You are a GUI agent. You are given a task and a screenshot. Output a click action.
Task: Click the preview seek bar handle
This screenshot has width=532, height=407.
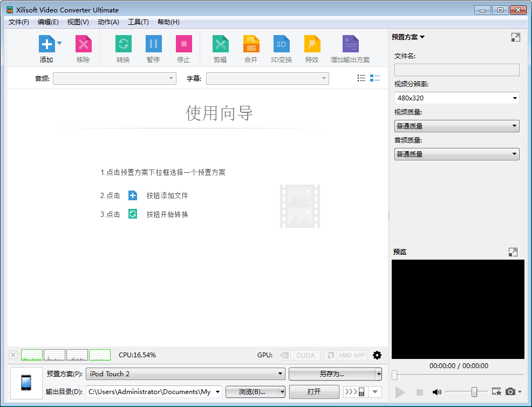click(394, 375)
